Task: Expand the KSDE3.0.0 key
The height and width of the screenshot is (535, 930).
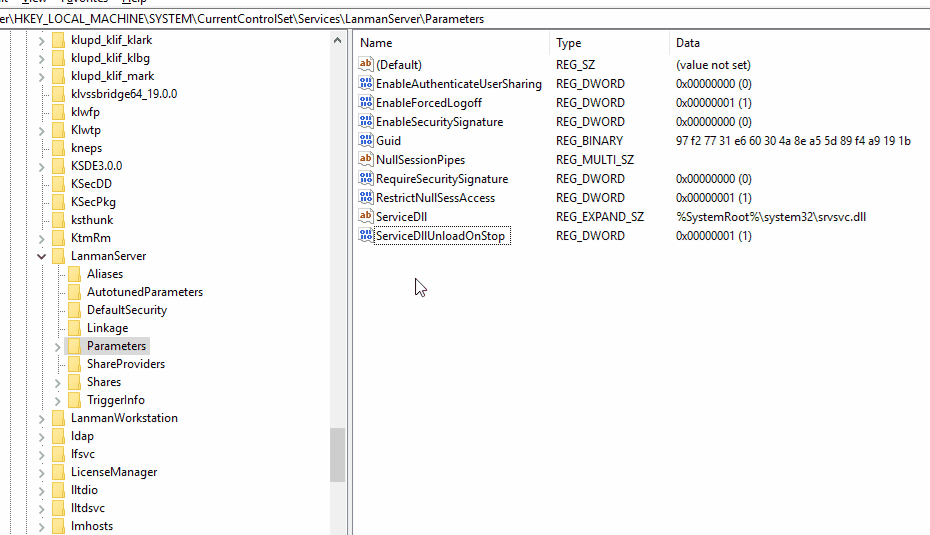Action: 42,167
